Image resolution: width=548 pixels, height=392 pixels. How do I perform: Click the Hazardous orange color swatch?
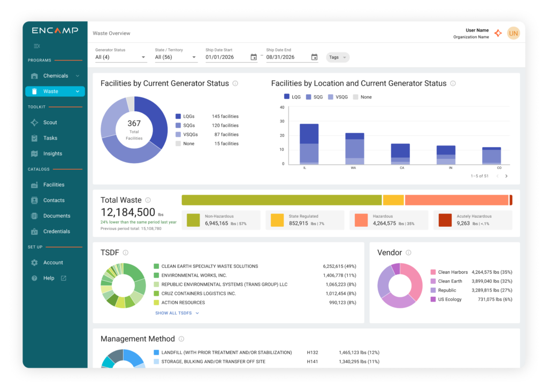[361, 220]
